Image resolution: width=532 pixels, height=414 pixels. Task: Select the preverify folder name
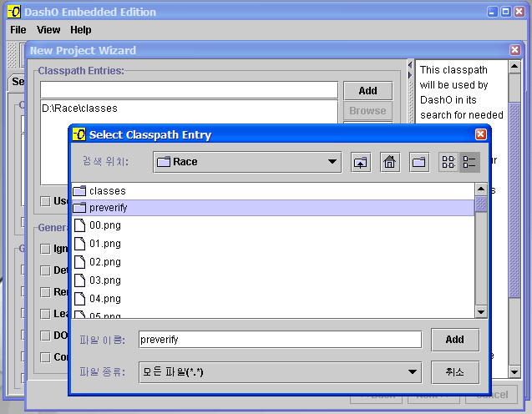point(109,208)
